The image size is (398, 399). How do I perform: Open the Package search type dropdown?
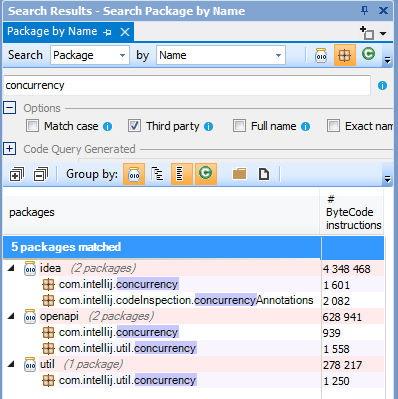point(90,55)
